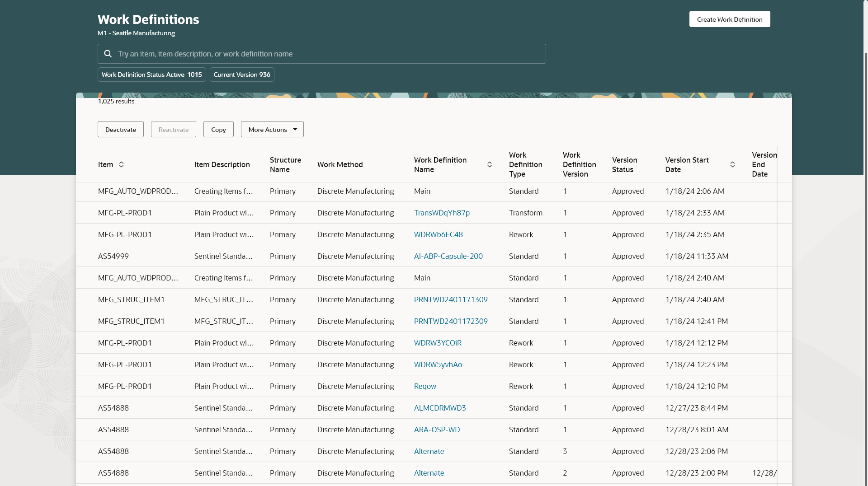Open the AI-ABP-Capsule-200 work definition
The height and width of the screenshot is (486, 868).
pos(448,256)
